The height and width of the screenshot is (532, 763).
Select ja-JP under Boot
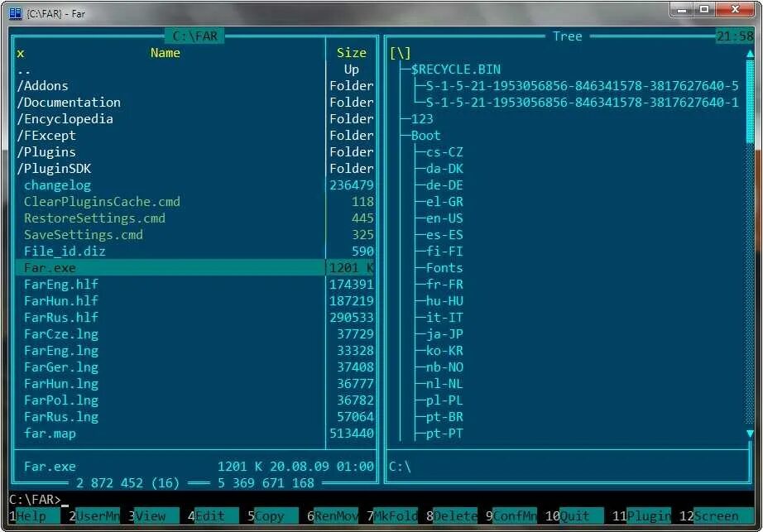[444, 333]
